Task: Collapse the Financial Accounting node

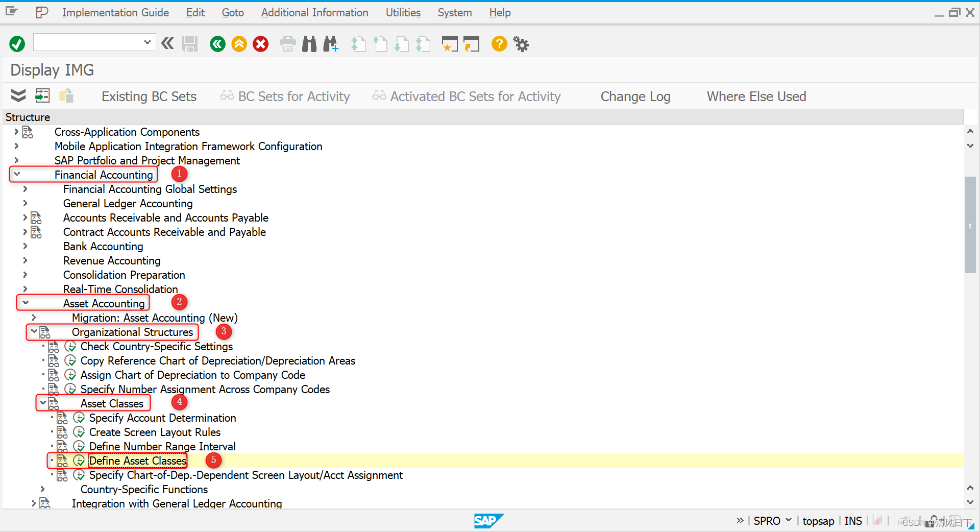Action: click(17, 174)
